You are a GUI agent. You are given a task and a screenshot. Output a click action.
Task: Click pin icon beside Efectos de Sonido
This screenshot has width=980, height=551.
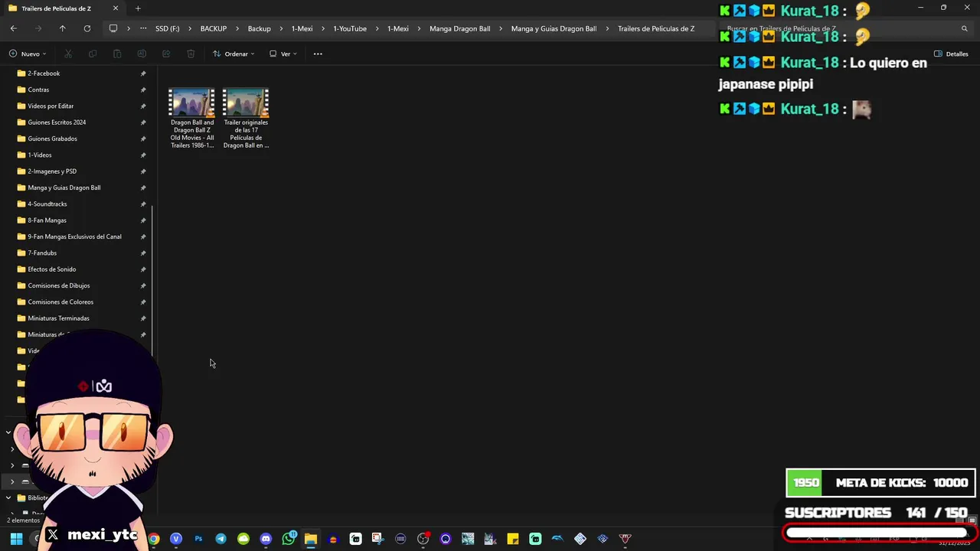(143, 269)
